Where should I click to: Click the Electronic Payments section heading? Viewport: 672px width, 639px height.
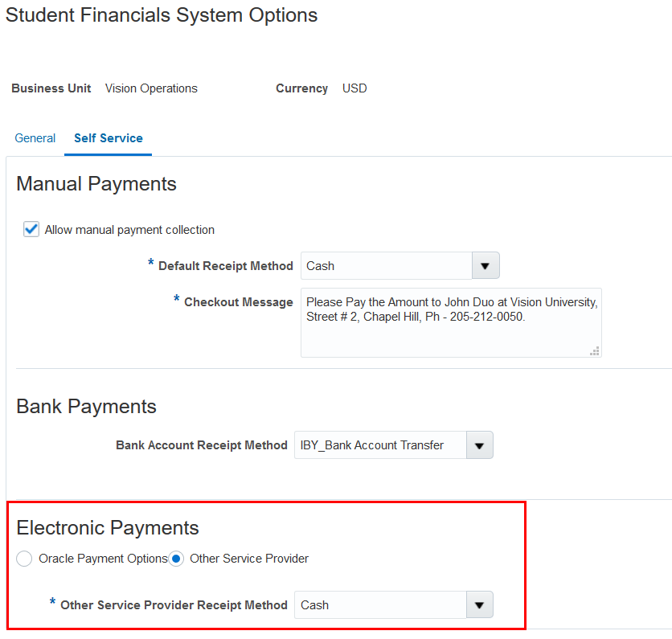click(x=107, y=528)
